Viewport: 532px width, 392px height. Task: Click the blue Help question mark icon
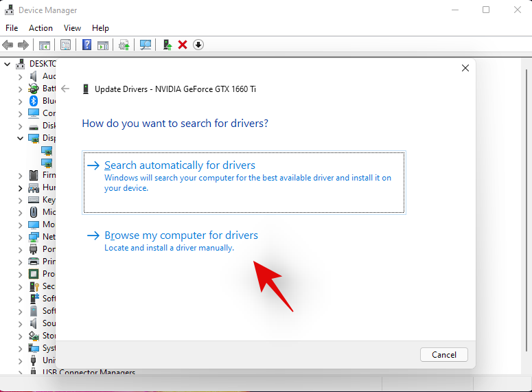pos(87,45)
